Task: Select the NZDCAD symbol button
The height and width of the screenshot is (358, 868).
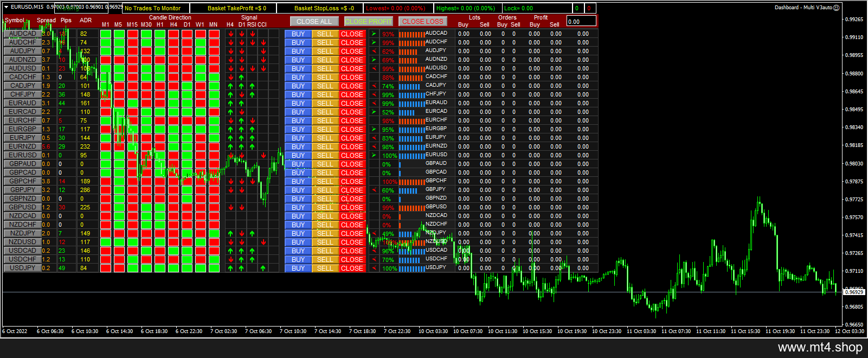Action: [x=22, y=216]
